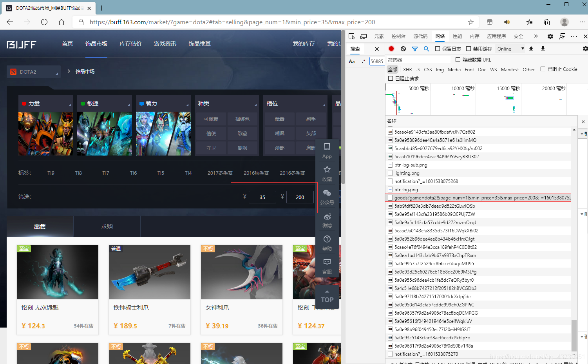The height and width of the screenshot is (364, 588).
Task: Export HAR file with download arrow
Action: click(543, 49)
